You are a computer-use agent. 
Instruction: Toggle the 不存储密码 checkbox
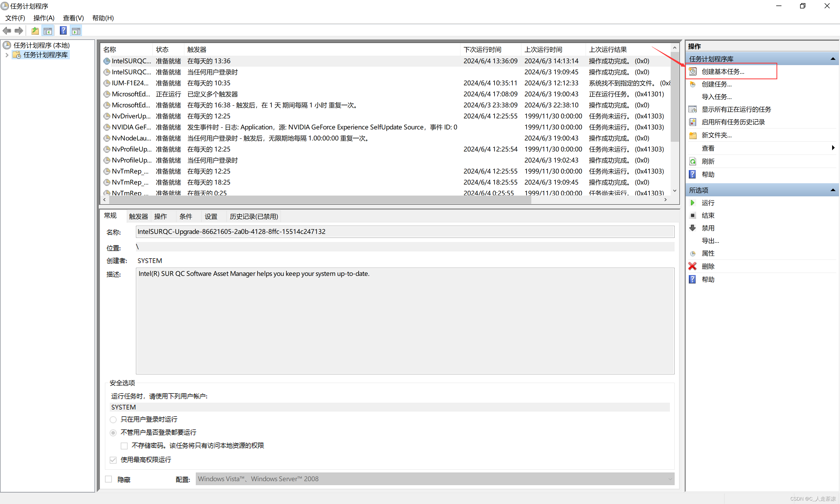[x=124, y=446]
